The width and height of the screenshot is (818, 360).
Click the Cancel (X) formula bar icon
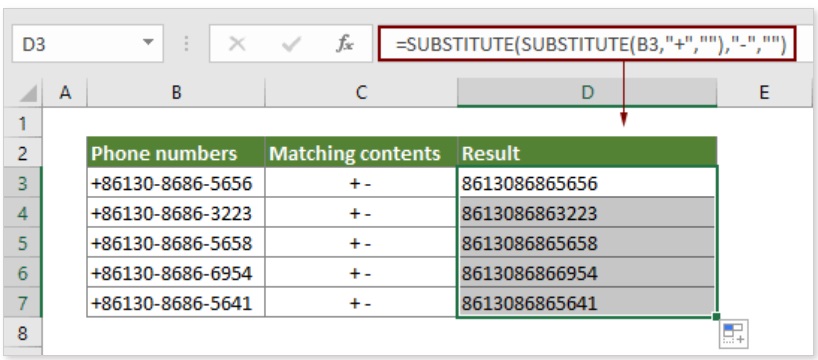pyautogui.click(x=237, y=44)
